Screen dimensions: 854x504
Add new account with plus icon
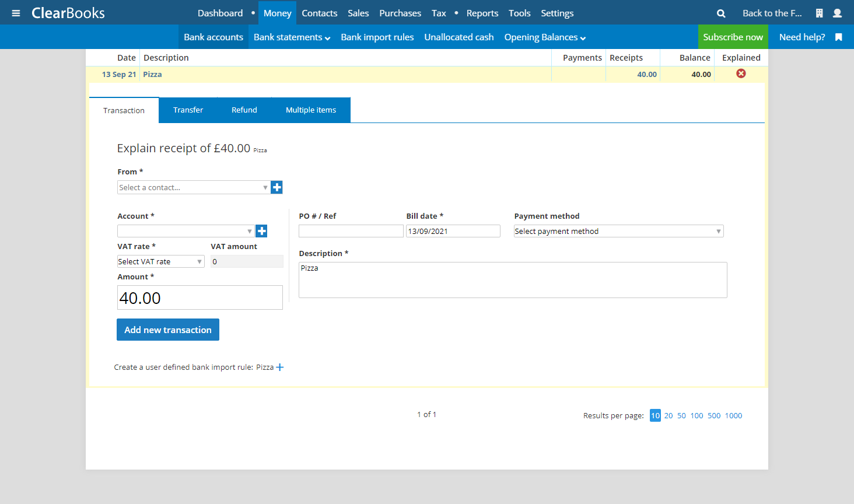click(x=262, y=231)
